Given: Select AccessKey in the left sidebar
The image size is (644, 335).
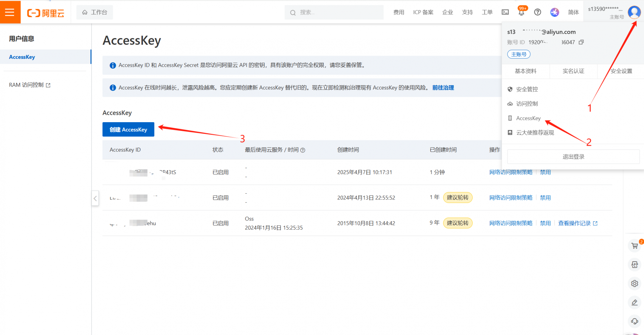Looking at the screenshot, I should [x=45, y=57].
